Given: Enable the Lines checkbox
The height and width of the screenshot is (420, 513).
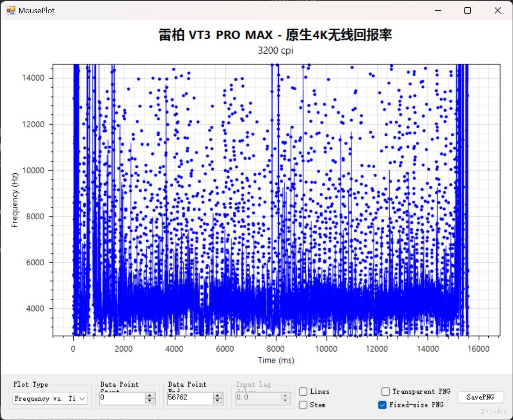Looking at the screenshot, I should click(x=303, y=391).
